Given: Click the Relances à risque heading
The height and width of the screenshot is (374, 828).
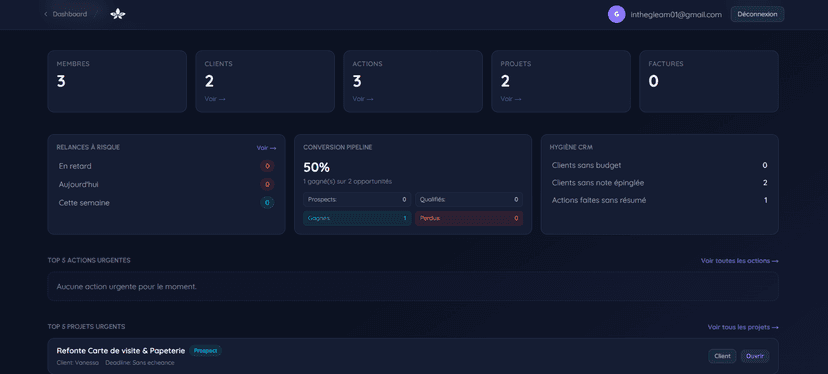Looking at the screenshot, I should pyautogui.click(x=88, y=147).
